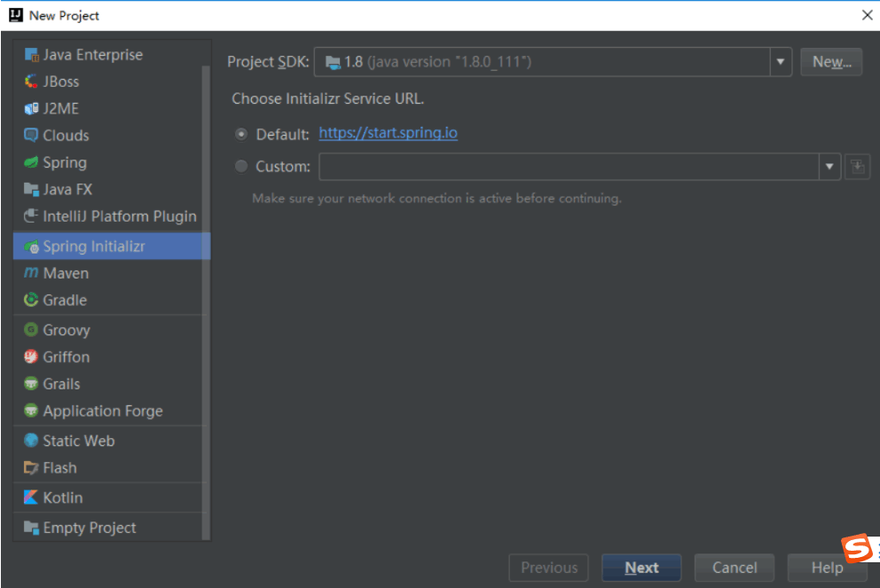Click the Clouds icon
Screen dimensions: 880x588
coord(31,135)
